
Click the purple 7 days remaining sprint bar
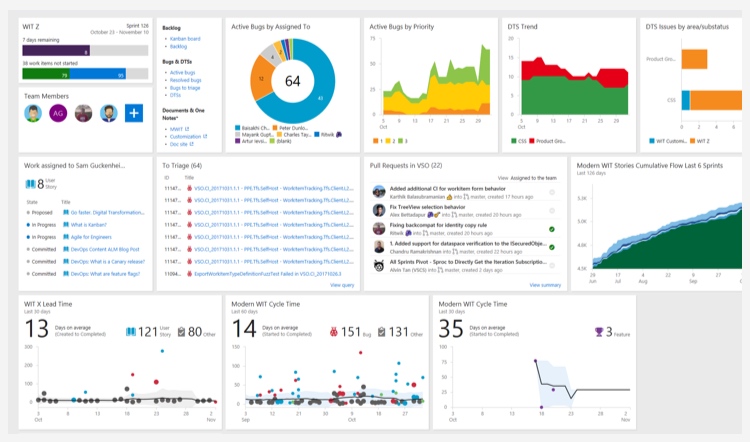point(56,50)
